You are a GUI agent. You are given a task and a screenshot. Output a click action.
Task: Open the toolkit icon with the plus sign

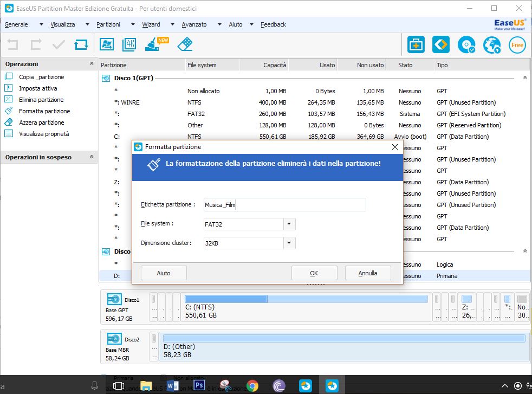click(416, 44)
